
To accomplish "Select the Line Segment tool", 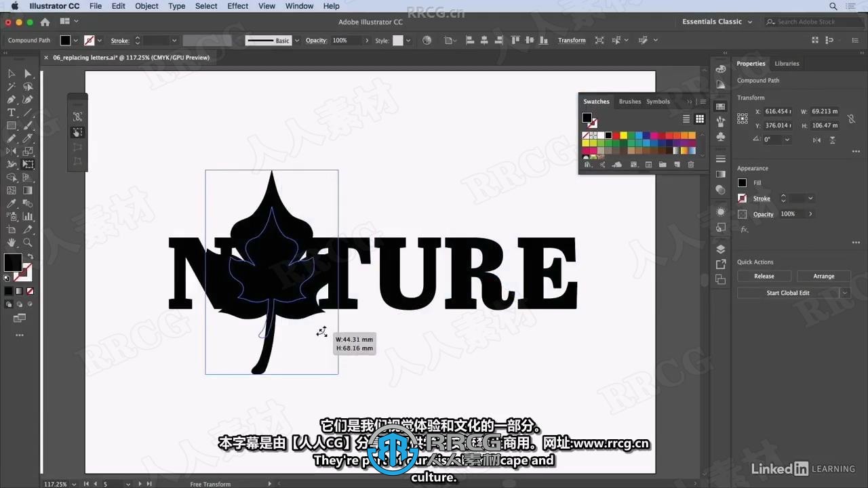I will [x=28, y=113].
